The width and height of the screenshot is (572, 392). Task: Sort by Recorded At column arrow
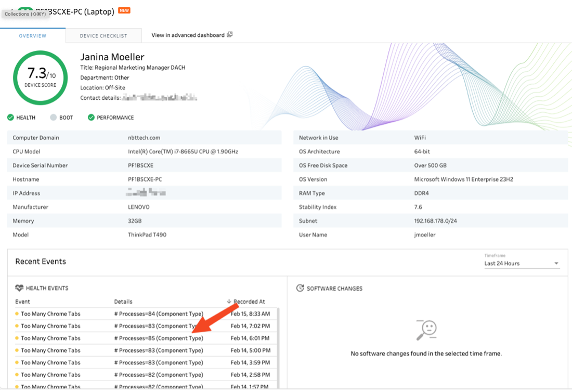229,301
